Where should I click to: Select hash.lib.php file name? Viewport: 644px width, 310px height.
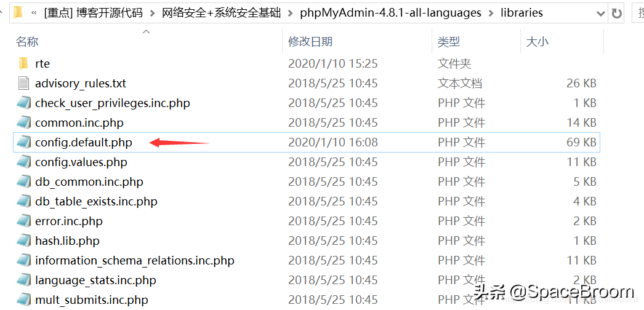coord(67,240)
